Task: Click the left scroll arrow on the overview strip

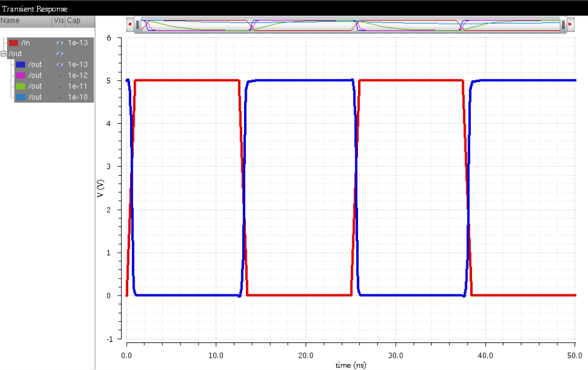Action: pyautogui.click(x=129, y=24)
